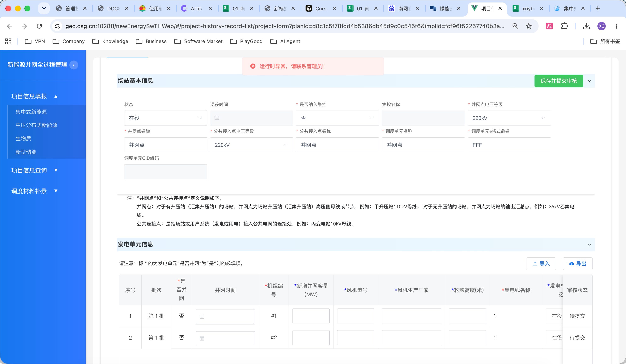Open the 是否纳入集控 dropdown
Viewport: 626px width, 364px height.
click(x=337, y=118)
